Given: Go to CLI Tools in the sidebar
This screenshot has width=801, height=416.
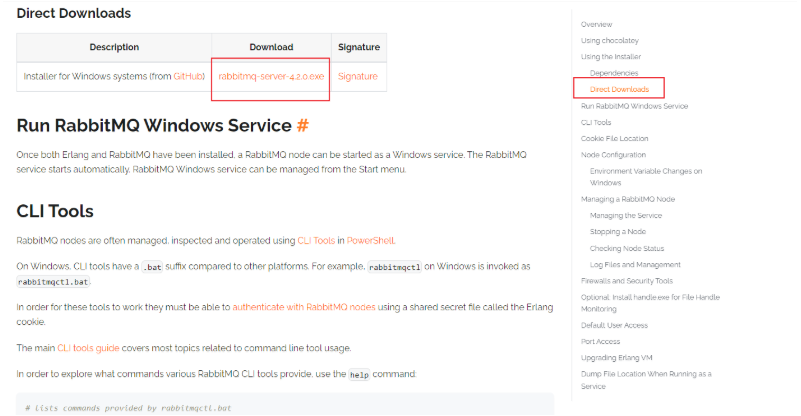Looking at the screenshot, I should [x=596, y=122].
